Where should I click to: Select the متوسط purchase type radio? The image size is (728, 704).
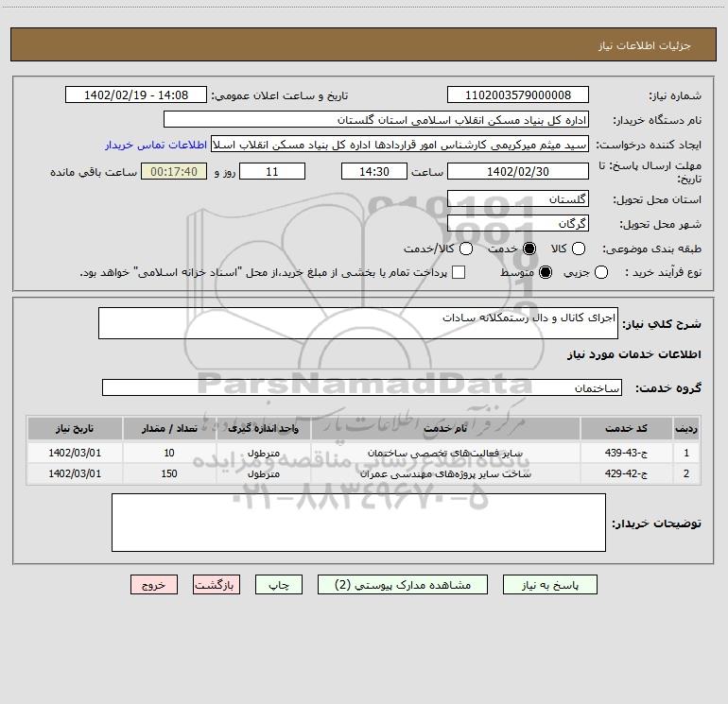546,272
